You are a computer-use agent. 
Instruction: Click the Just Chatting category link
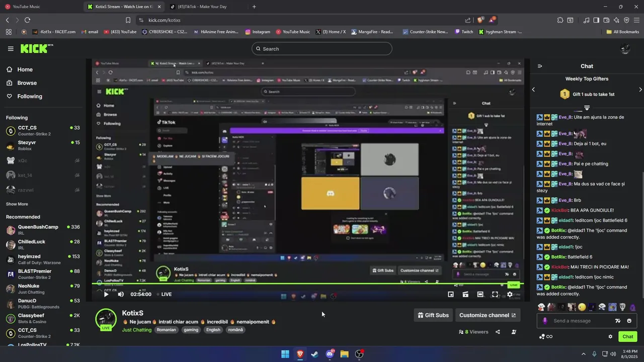coord(136,330)
